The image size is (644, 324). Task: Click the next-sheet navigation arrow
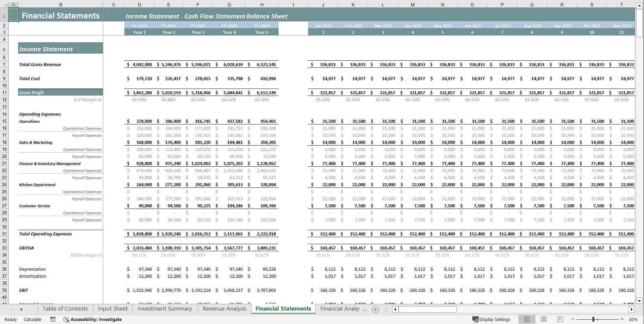(x=21, y=309)
